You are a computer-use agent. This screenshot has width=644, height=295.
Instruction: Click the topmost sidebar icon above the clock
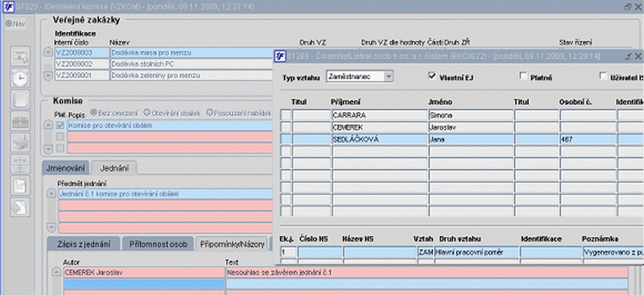20,56
